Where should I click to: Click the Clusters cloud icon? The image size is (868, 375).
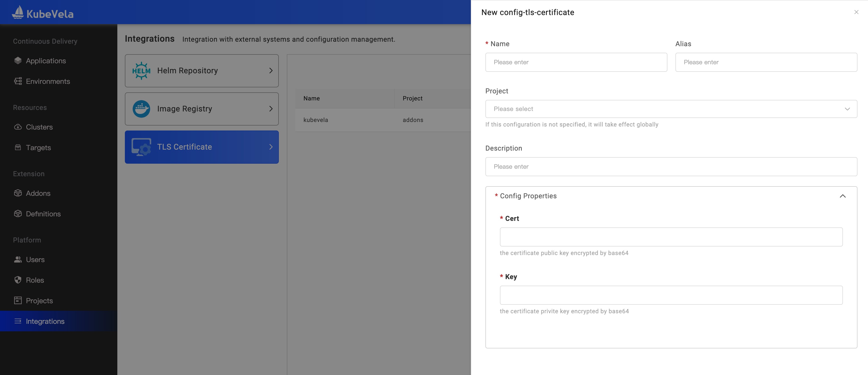coord(18,127)
